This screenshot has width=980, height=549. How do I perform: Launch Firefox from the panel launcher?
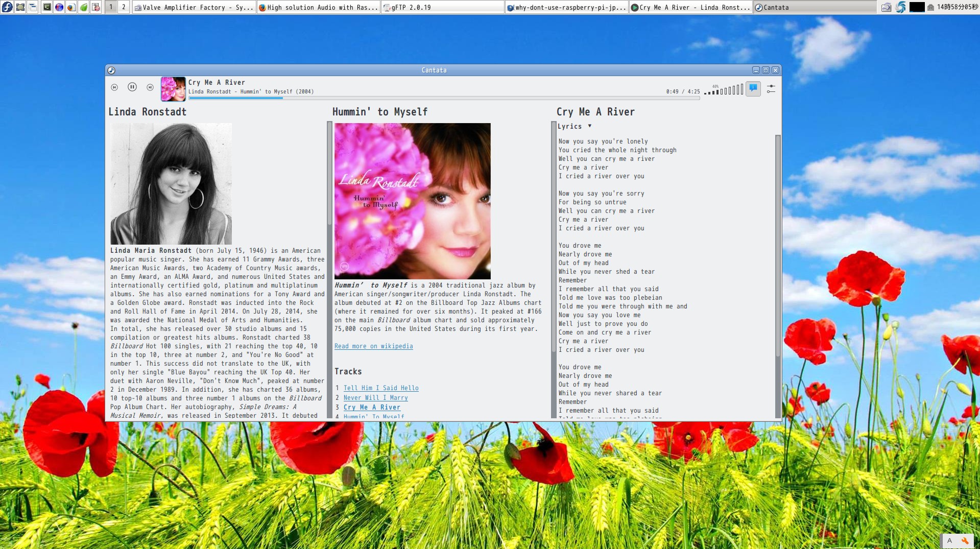(x=71, y=7)
